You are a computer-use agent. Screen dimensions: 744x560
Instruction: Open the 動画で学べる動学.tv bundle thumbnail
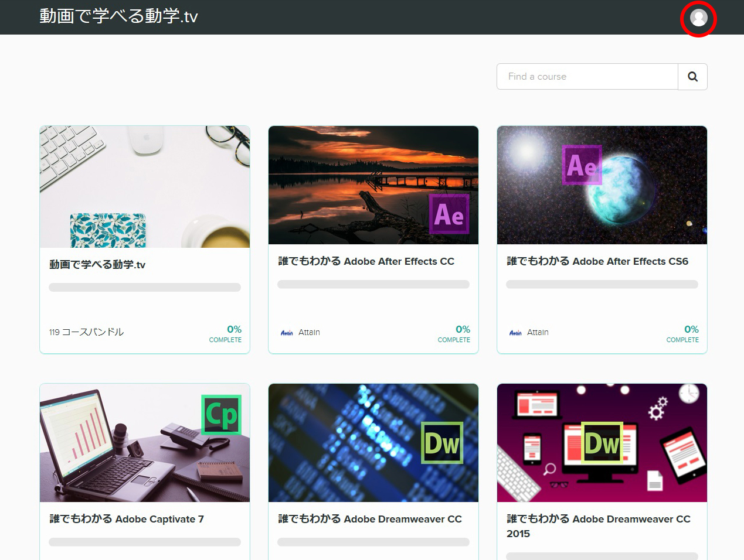click(x=145, y=187)
